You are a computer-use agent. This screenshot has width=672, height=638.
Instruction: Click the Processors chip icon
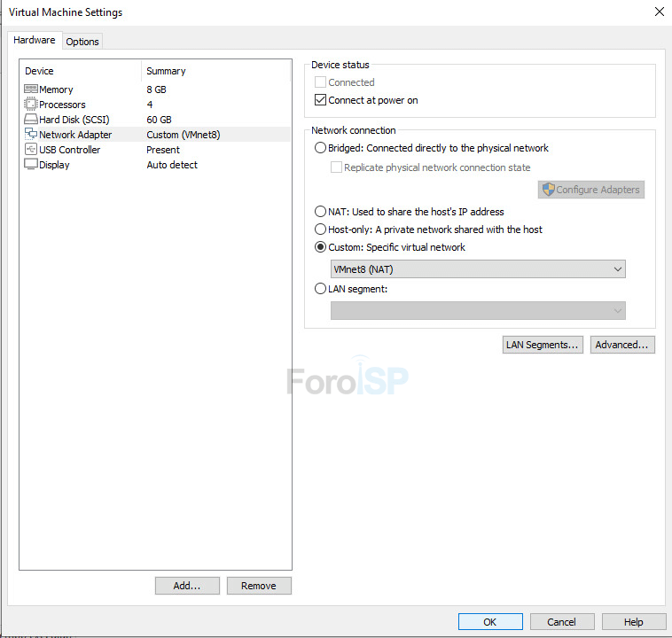(31, 105)
